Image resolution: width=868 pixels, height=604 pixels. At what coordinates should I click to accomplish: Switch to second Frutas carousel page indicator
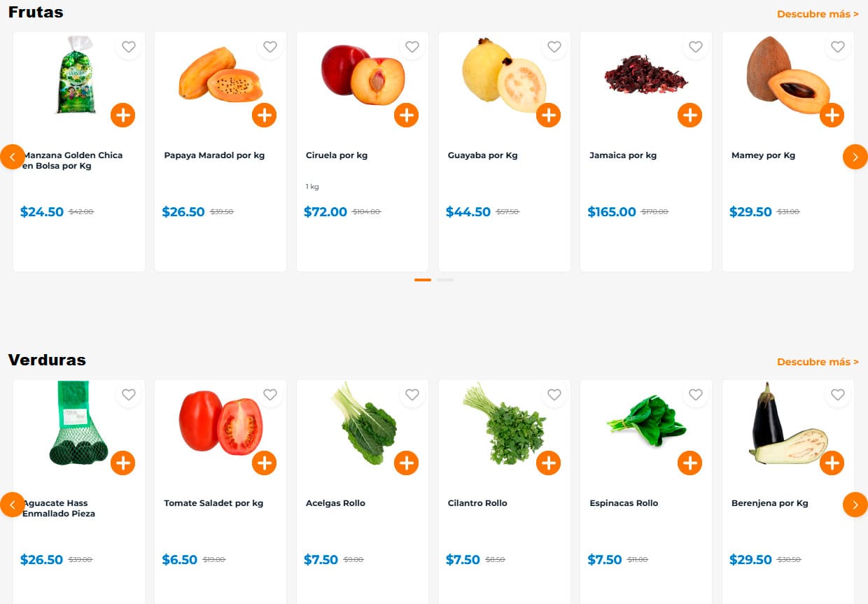point(445,280)
